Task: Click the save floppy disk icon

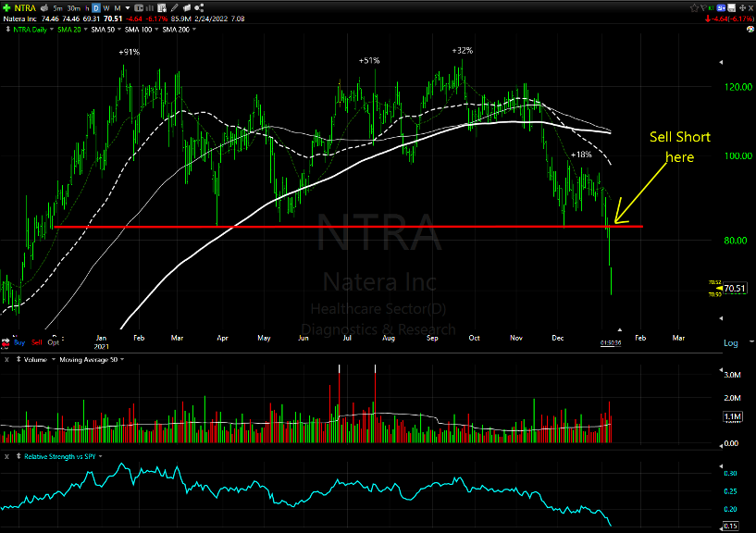Action: click(x=731, y=7)
